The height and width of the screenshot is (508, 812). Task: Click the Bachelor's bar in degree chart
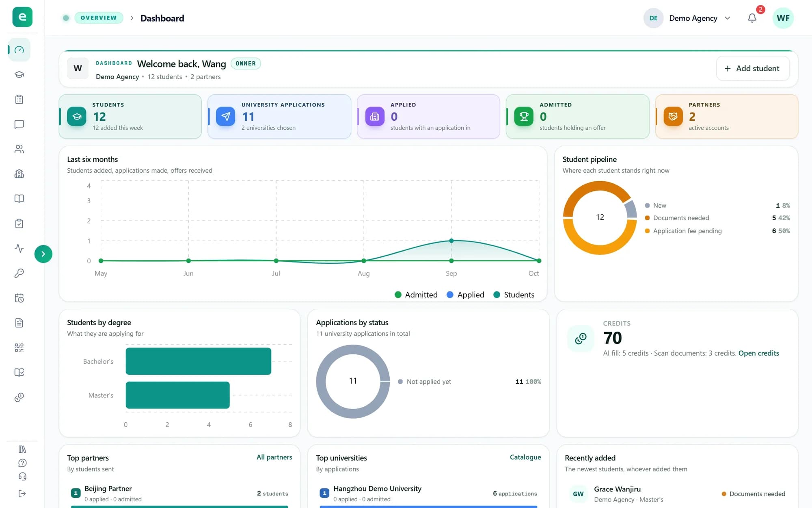(199, 361)
